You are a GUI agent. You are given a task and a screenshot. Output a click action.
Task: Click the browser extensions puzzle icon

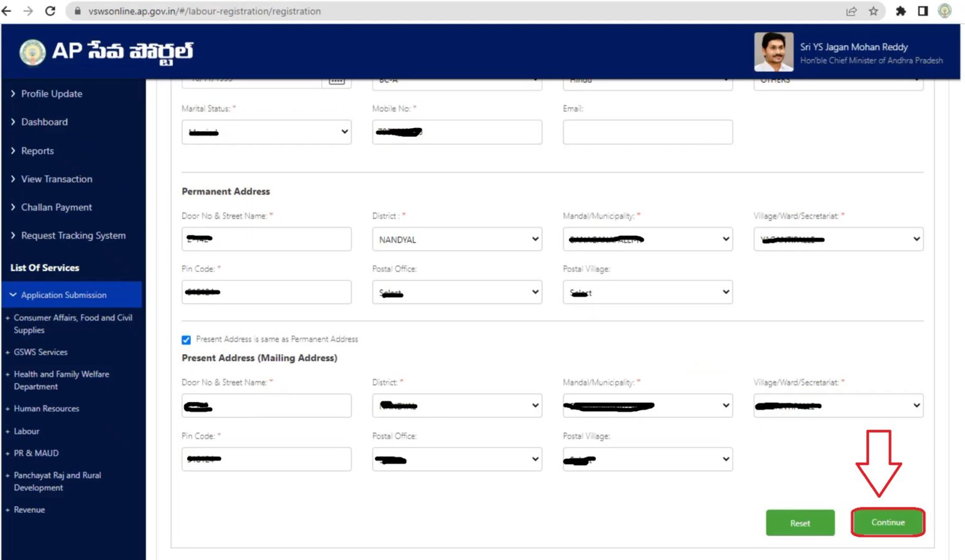900,11
